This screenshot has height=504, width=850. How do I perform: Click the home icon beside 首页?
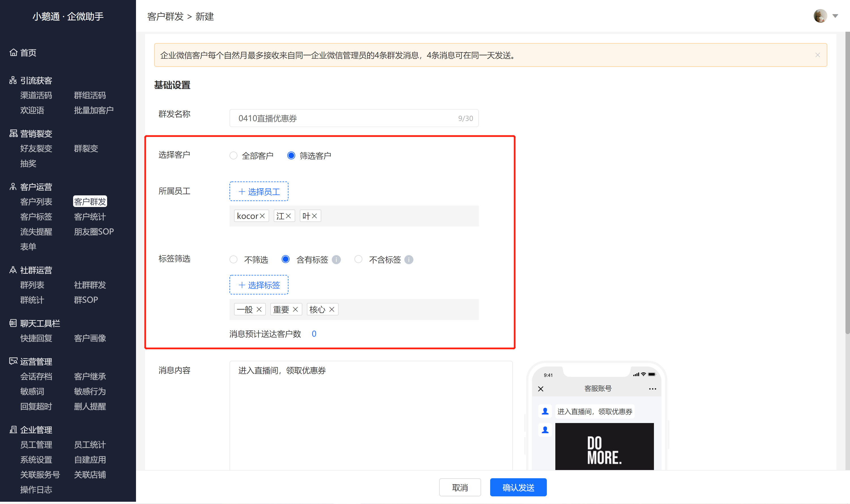tap(13, 53)
